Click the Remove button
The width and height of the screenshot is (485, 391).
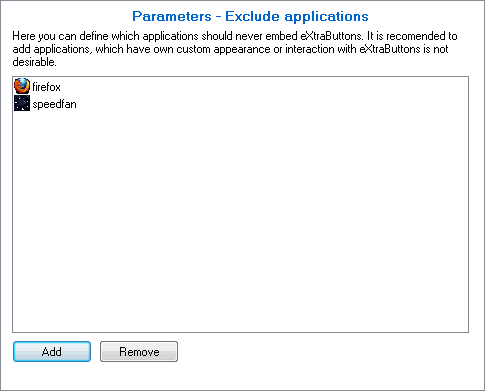tap(139, 351)
